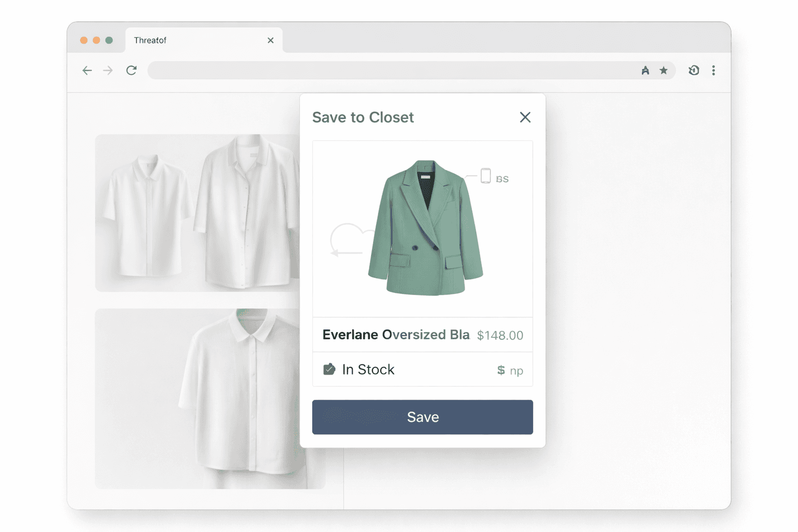The width and height of the screenshot is (798, 532).
Task: Reload the page with the refresh icon
Action: click(131, 70)
